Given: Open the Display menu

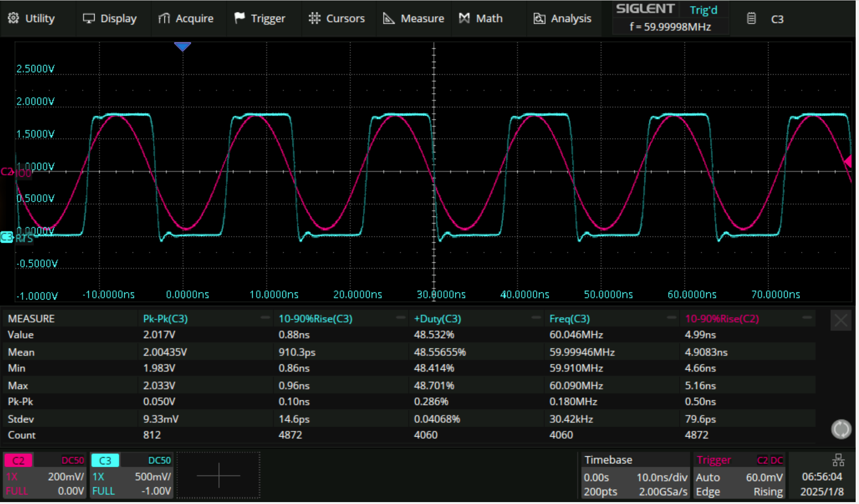Looking at the screenshot, I should point(109,19).
